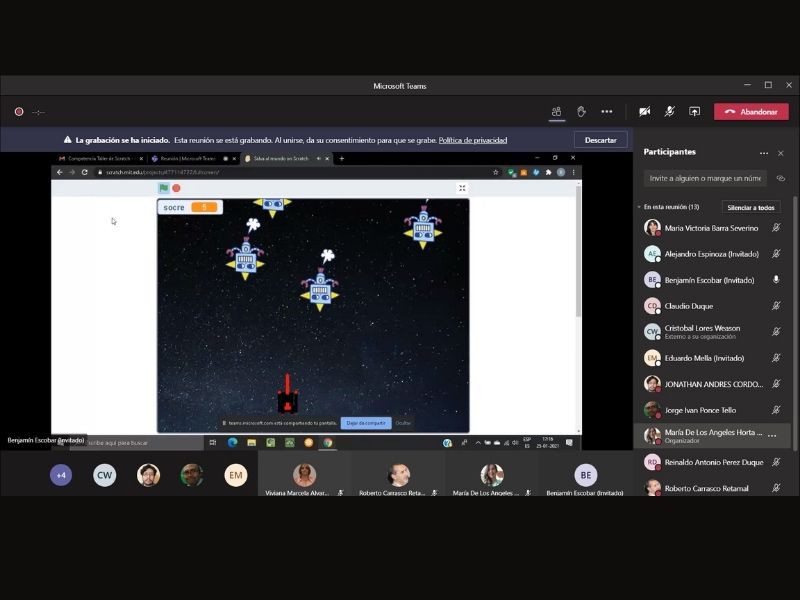
Task: Select Jorge Ivan Ponce Tello row
Action: pyautogui.click(x=712, y=410)
